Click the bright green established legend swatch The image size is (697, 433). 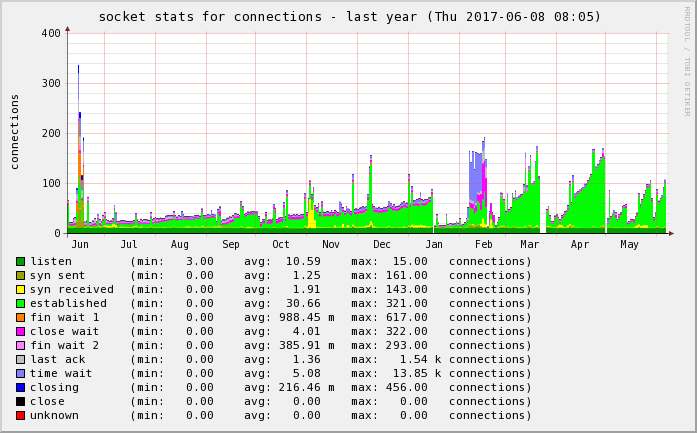[x=20, y=303]
